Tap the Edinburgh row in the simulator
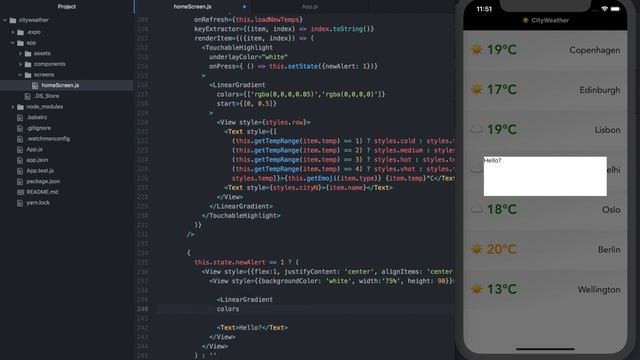The image size is (640, 360). (x=545, y=90)
